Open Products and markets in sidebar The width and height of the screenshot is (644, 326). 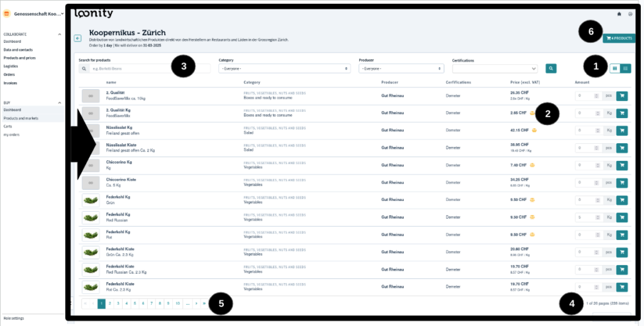click(21, 118)
